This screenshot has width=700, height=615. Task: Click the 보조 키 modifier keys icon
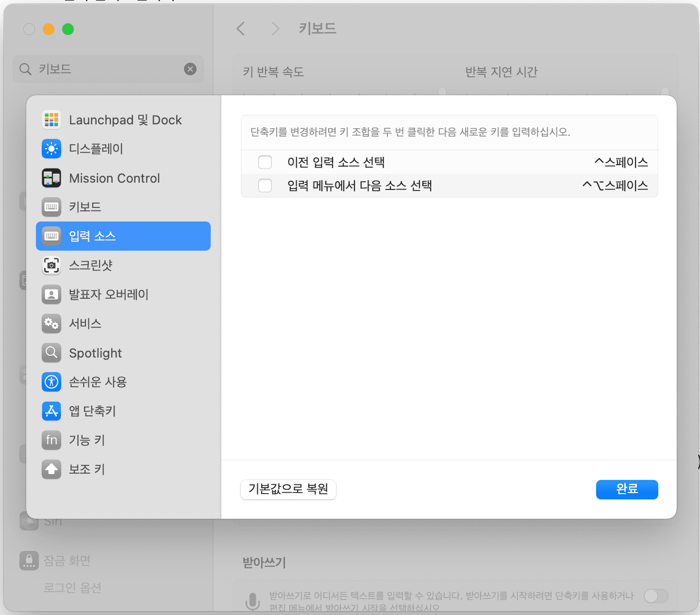(x=51, y=469)
